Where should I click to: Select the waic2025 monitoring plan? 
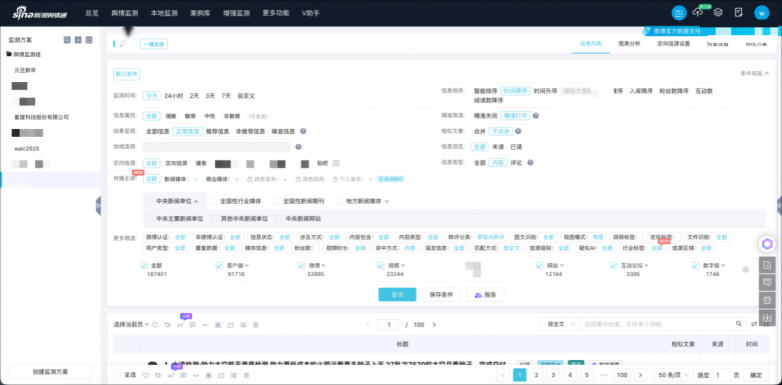tap(27, 149)
